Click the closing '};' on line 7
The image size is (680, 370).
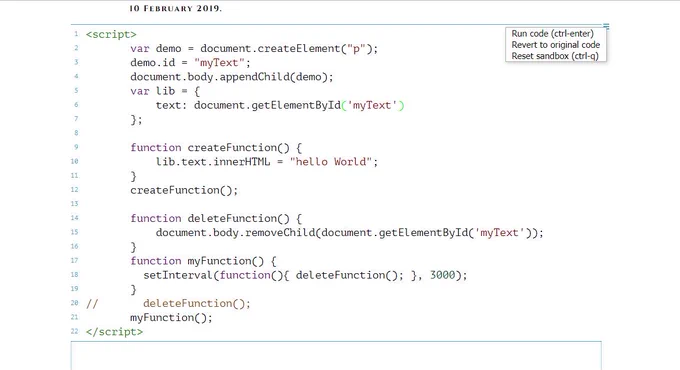pos(136,120)
